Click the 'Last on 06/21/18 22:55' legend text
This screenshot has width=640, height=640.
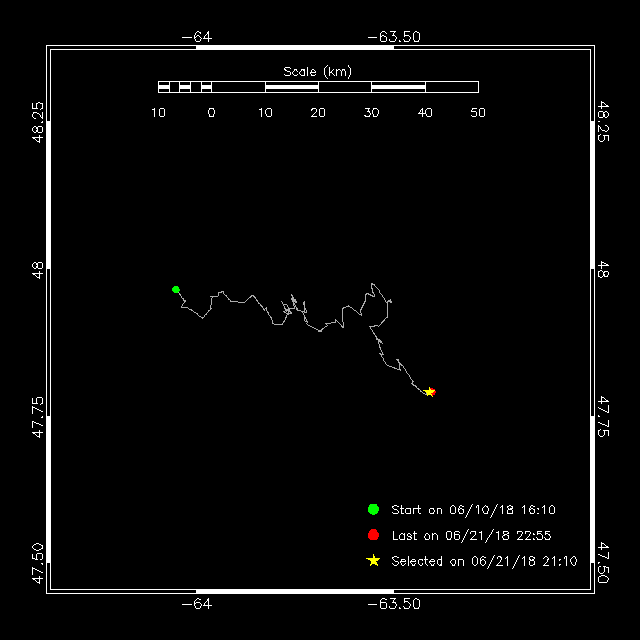(x=471, y=536)
